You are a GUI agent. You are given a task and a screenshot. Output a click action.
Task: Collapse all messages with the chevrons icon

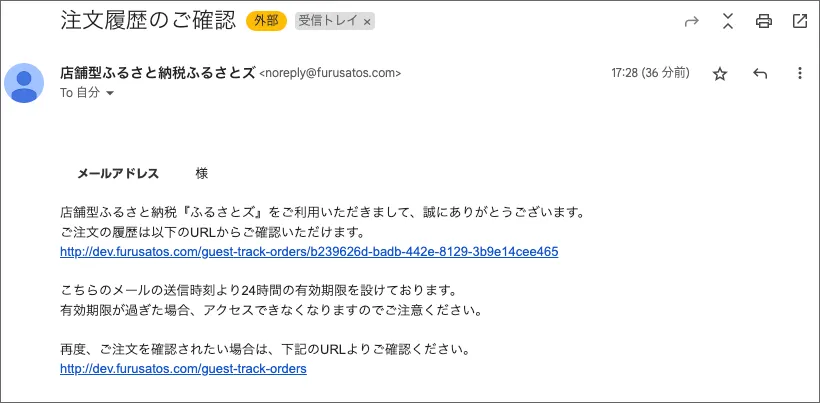pos(727,21)
